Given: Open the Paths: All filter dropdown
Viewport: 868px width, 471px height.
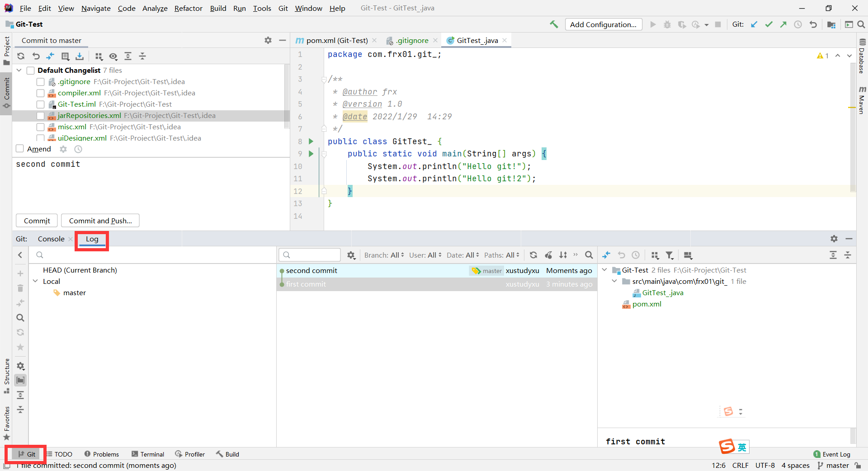Looking at the screenshot, I should point(502,255).
